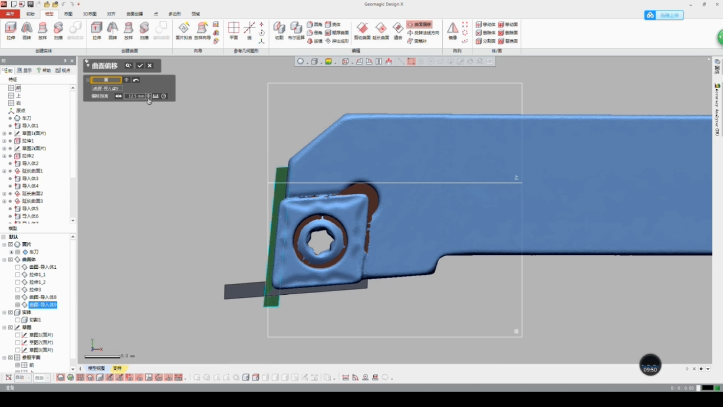Open the 3D草图 ribbon tab
Viewport: 723px width, 407px height.
[89, 14]
